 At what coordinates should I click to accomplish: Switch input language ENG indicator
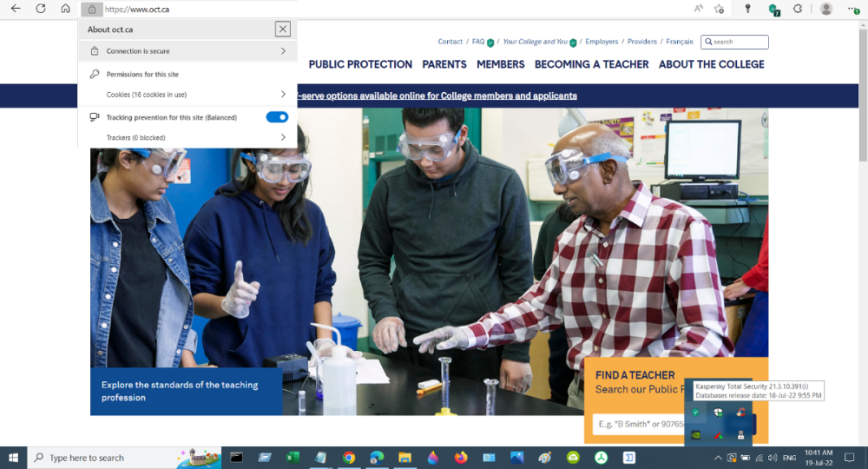tap(789, 458)
